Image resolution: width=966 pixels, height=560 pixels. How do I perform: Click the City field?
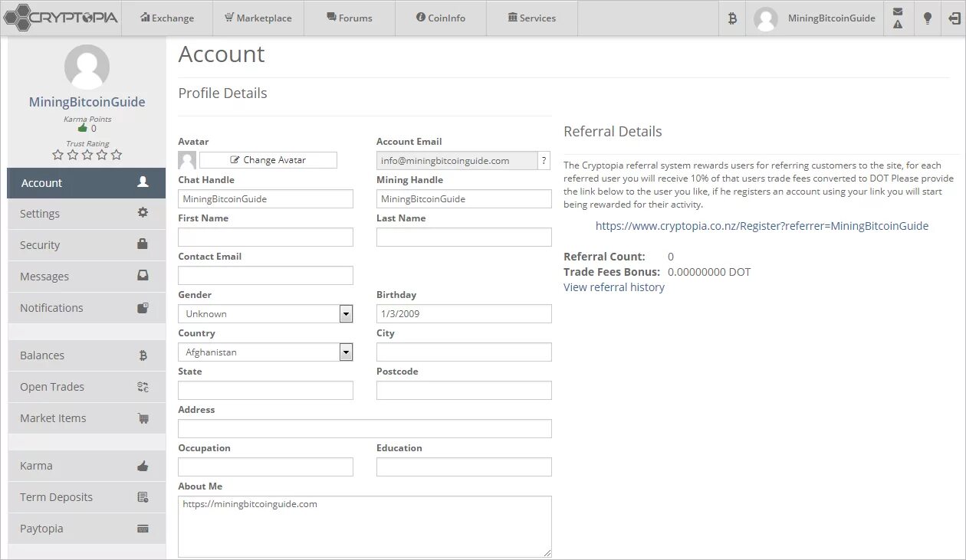(x=464, y=352)
